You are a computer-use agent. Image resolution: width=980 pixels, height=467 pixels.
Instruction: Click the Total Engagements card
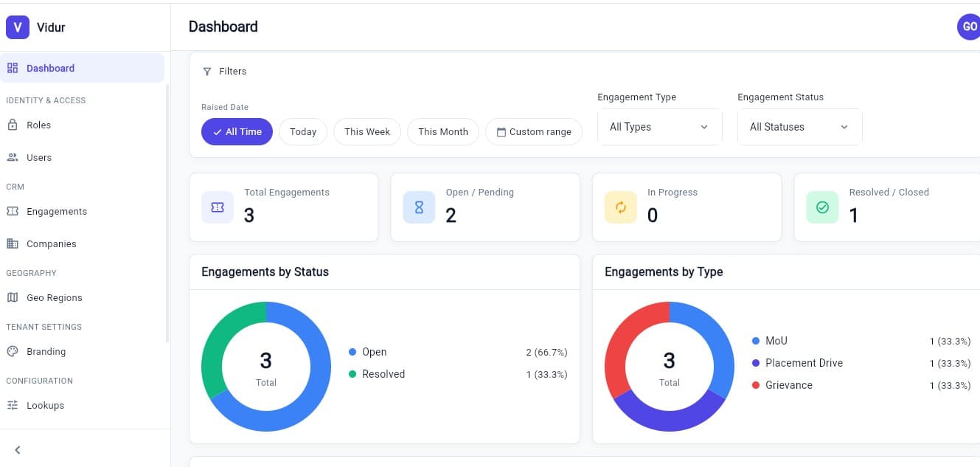click(x=284, y=207)
